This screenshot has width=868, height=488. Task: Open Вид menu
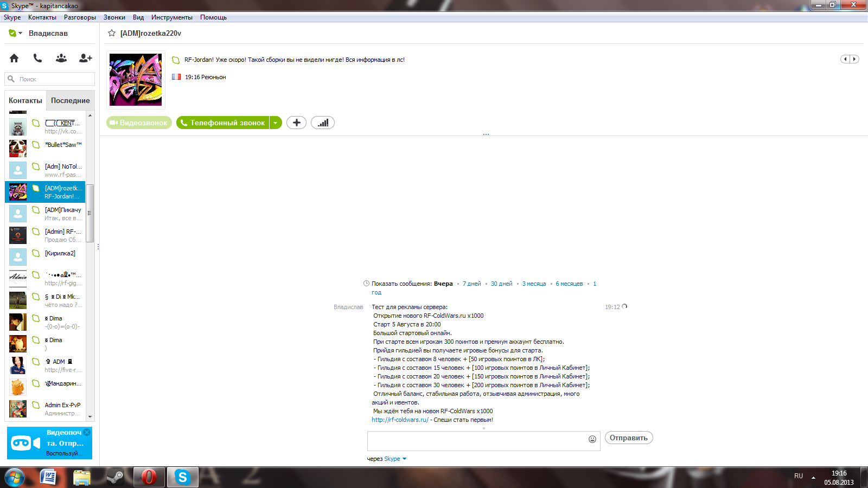tap(138, 17)
